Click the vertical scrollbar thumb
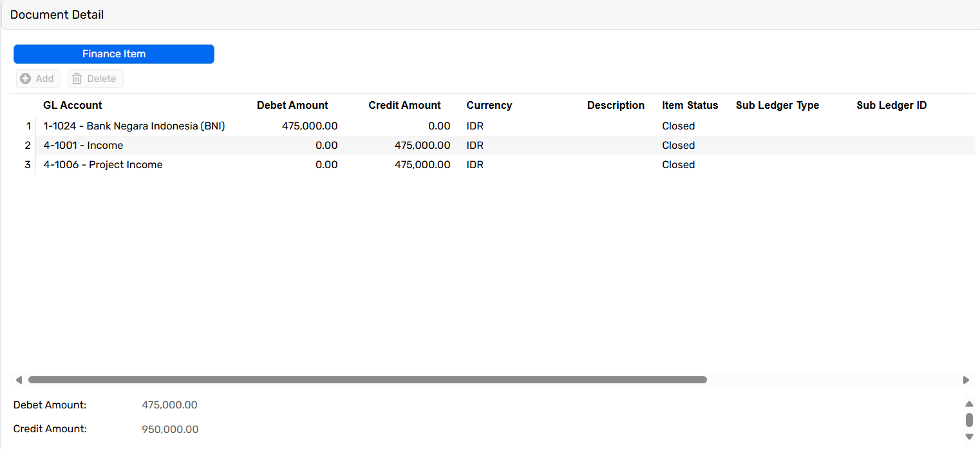This screenshot has width=980, height=449. point(969,420)
